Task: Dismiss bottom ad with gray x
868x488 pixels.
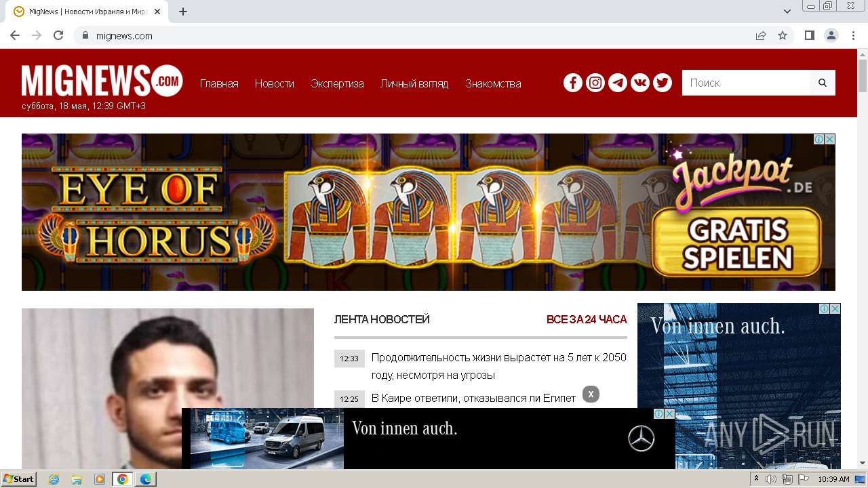Action: point(591,394)
